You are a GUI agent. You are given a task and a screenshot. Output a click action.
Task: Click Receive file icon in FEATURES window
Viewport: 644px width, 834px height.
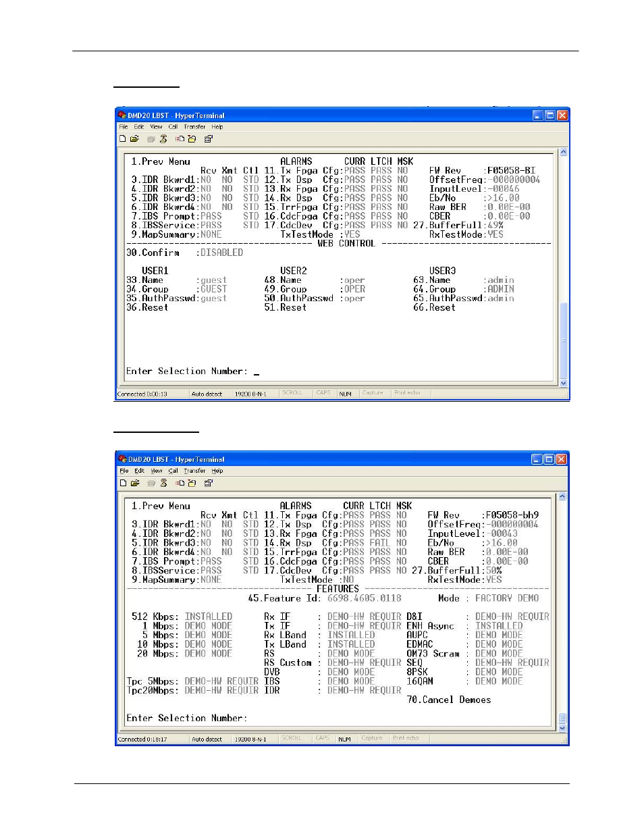point(192,484)
